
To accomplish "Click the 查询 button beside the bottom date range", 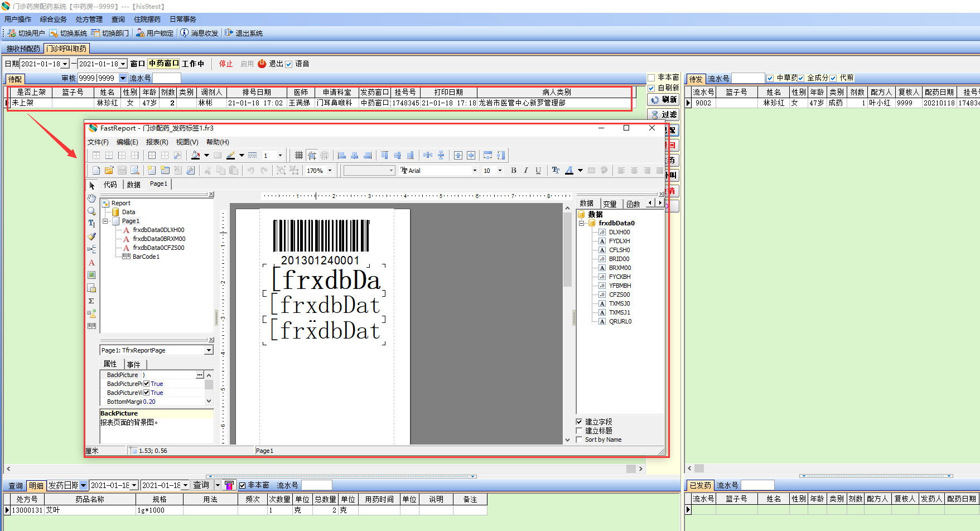I will click(x=201, y=485).
